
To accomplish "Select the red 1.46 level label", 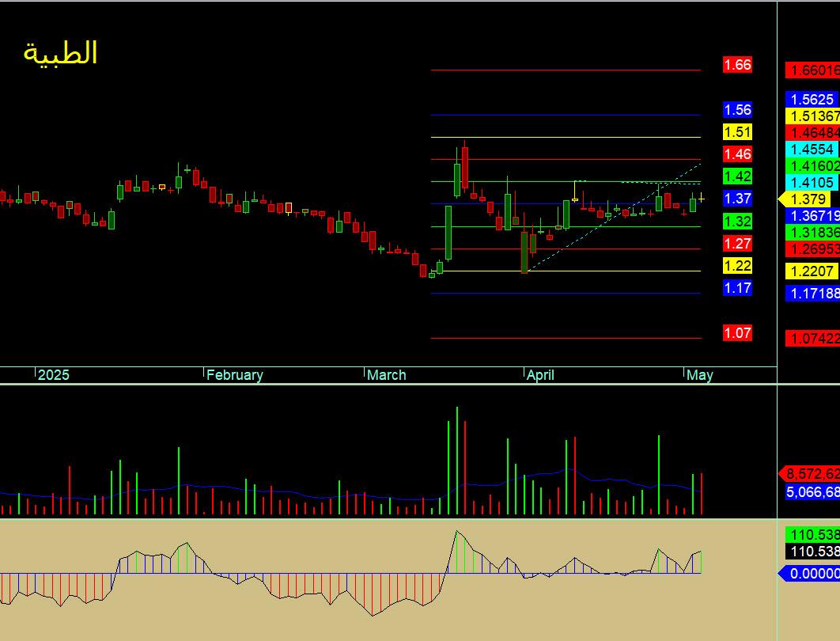I will [737, 154].
